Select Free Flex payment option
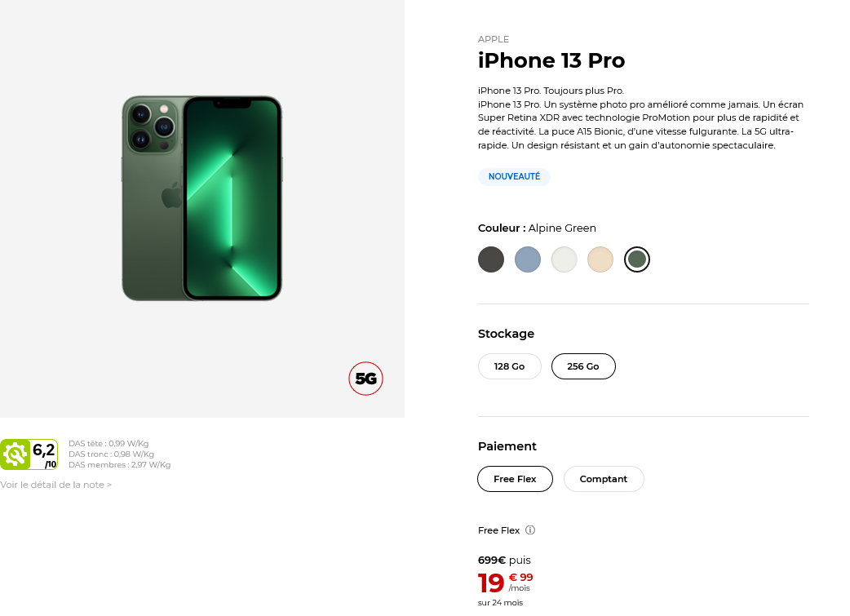This screenshot has width=850, height=616. tap(515, 479)
